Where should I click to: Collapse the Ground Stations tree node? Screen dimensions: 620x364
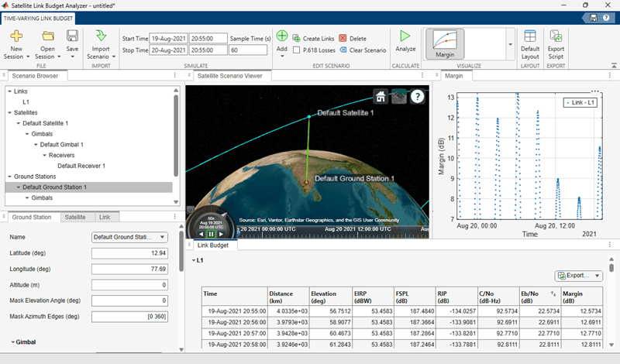point(9,177)
